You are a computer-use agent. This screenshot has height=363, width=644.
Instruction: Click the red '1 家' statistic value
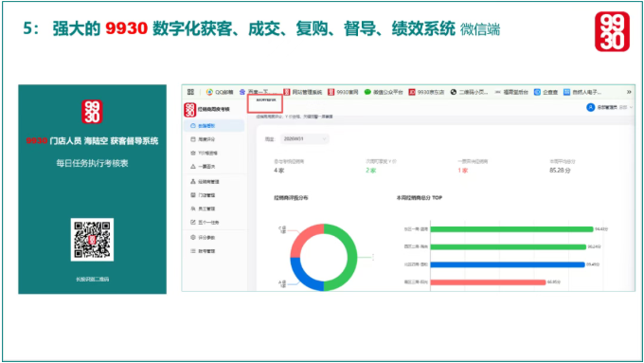(x=463, y=171)
